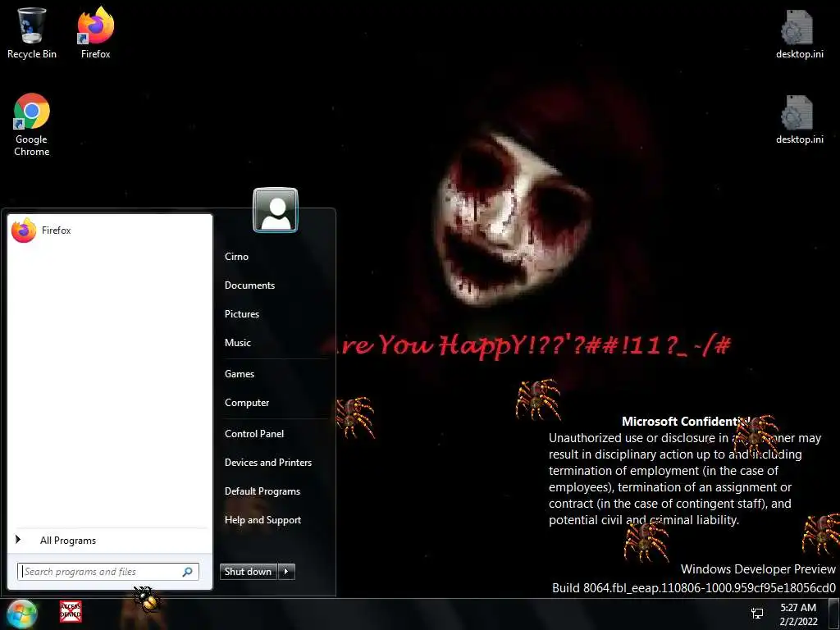Open Firefox from the Start menu pinned list
Viewport: 840px width, 630px height.
[110, 231]
